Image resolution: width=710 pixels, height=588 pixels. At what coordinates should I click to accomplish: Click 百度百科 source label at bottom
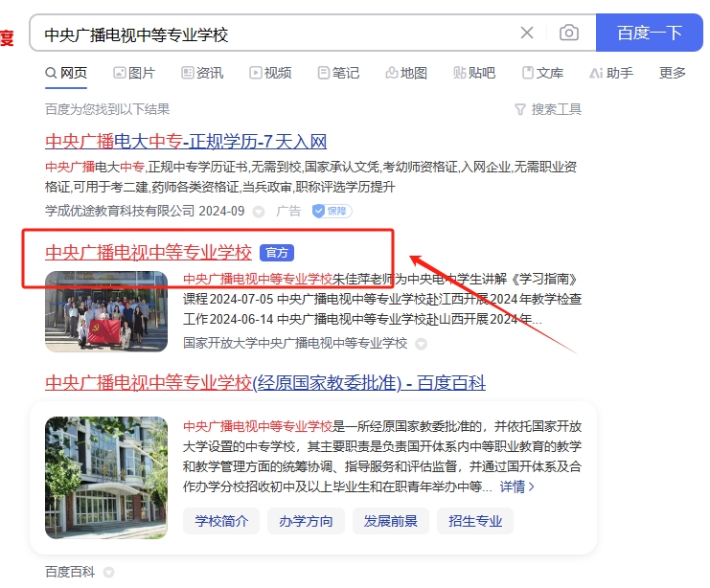click(x=70, y=572)
